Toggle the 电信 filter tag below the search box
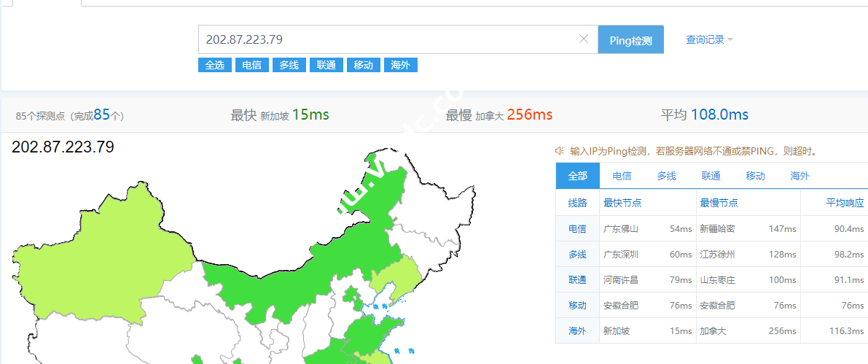This screenshot has width=868, height=364. tap(252, 65)
